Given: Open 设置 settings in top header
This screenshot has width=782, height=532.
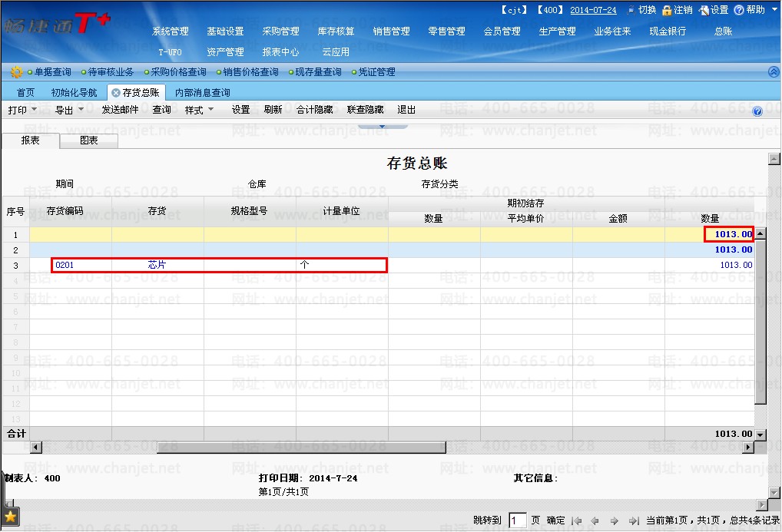Looking at the screenshot, I should (714, 10).
